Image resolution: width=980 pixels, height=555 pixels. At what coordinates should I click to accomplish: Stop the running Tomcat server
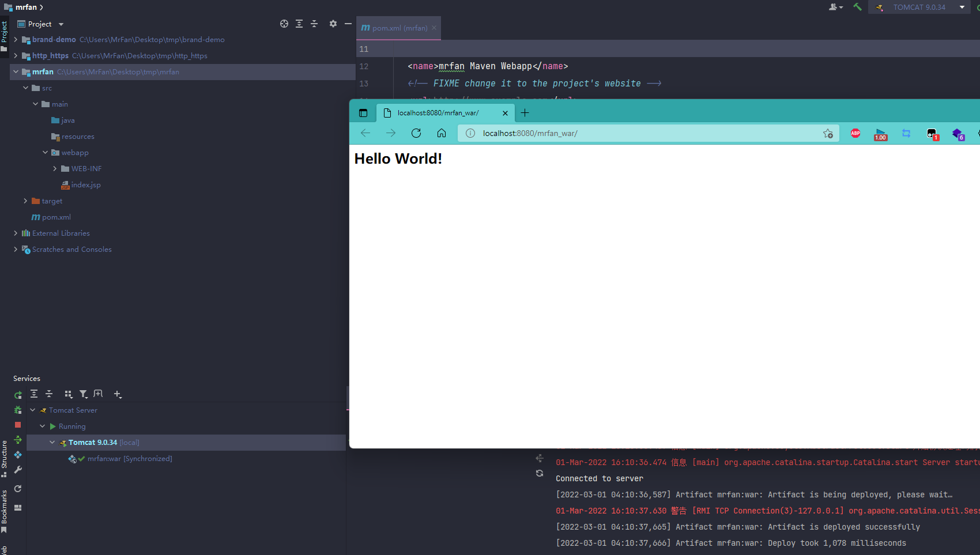pyautogui.click(x=18, y=425)
